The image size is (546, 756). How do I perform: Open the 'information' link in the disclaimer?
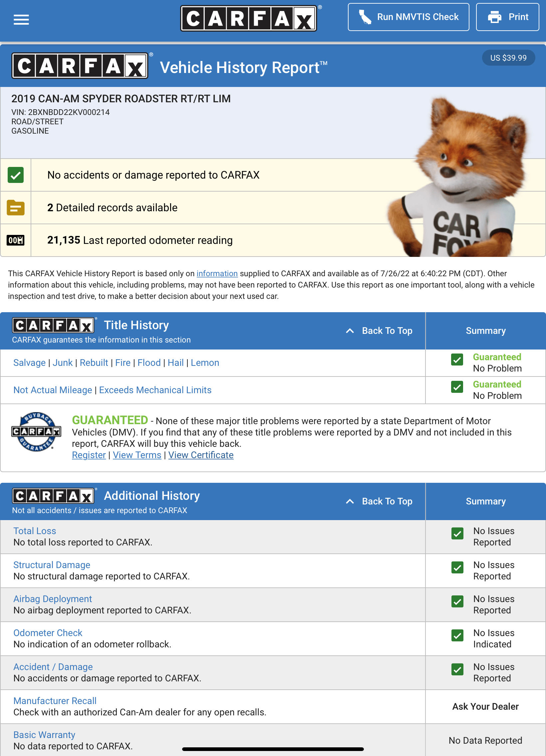pos(217,273)
